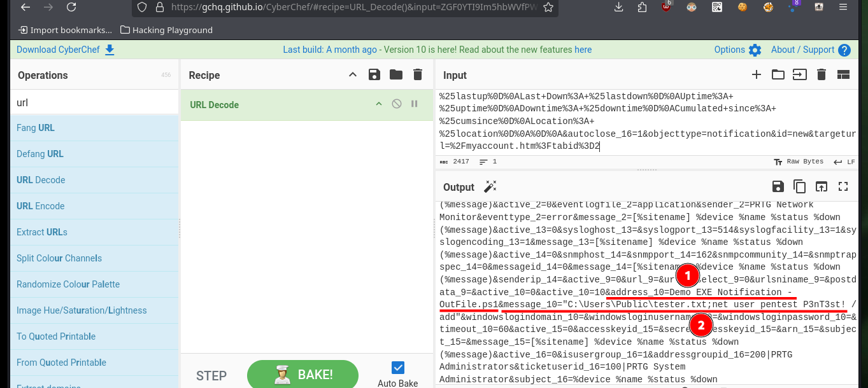Select the From Quoted Printable operation
868x388 pixels.
(x=94, y=363)
